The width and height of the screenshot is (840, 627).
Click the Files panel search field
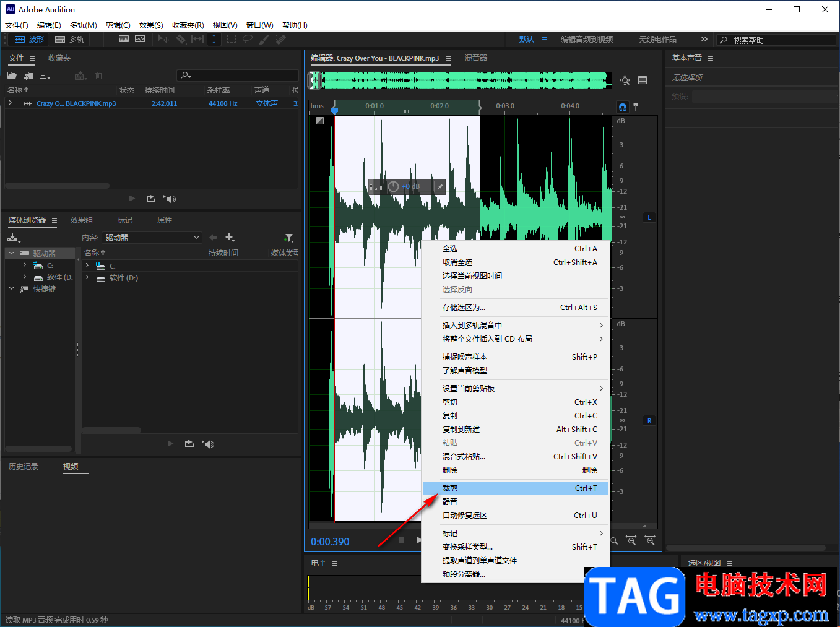[x=238, y=76]
